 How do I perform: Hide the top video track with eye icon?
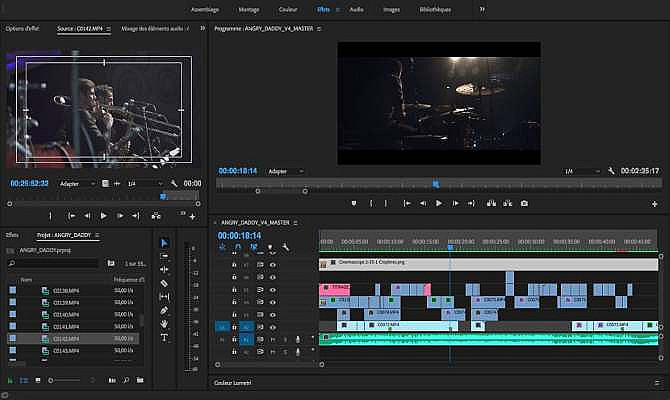point(272,264)
